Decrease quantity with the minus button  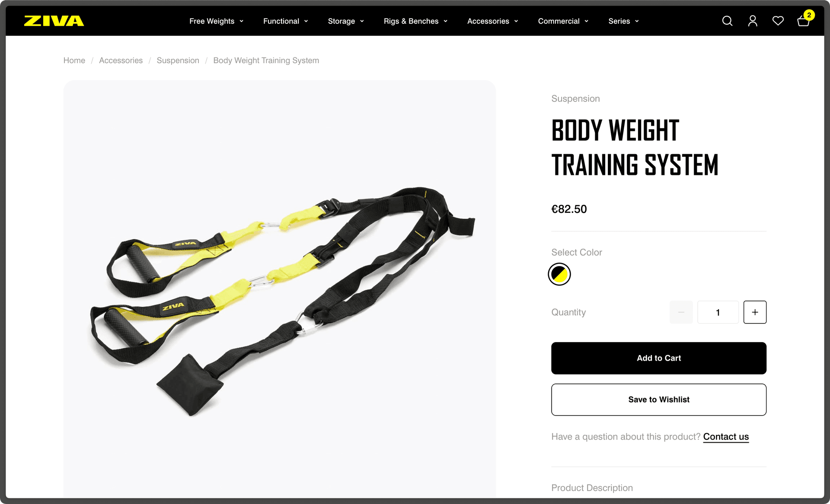click(681, 312)
